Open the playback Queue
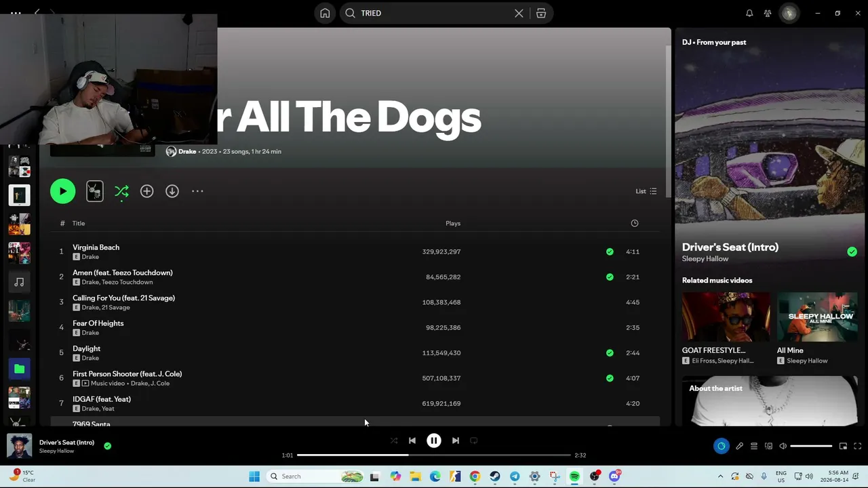 [x=753, y=446]
